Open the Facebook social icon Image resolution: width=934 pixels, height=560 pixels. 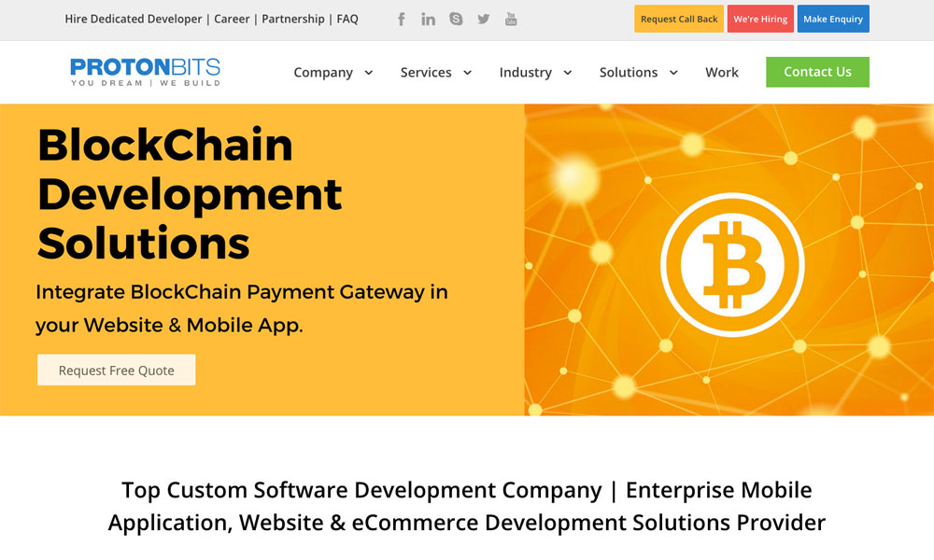coord(402,19)
